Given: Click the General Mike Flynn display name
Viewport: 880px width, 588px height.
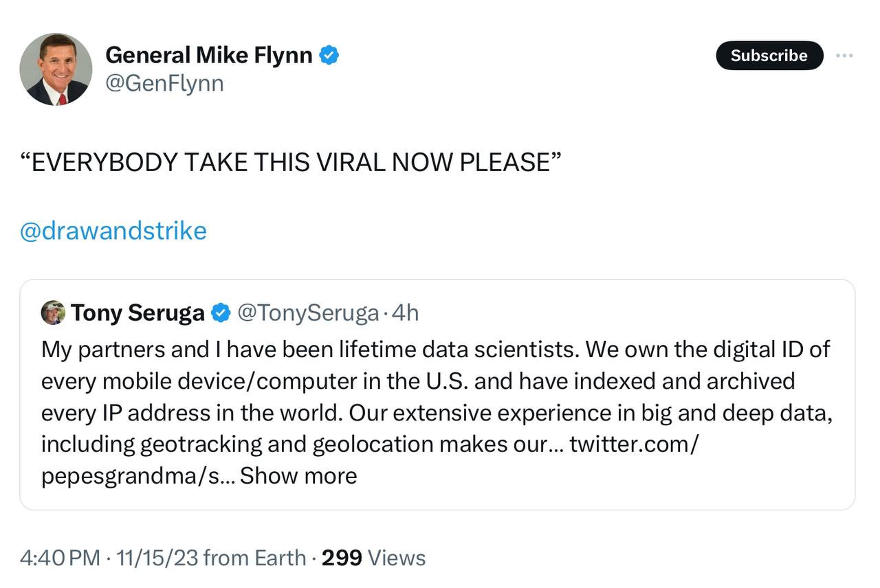Looking at the screenshot, I should (209, 55).
